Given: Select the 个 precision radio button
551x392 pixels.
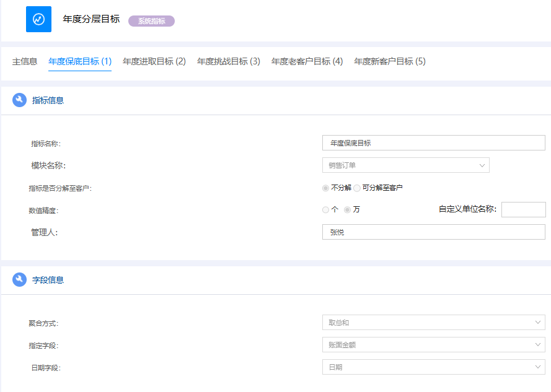Looking at the screenshot, I should [x=325, y=210].
